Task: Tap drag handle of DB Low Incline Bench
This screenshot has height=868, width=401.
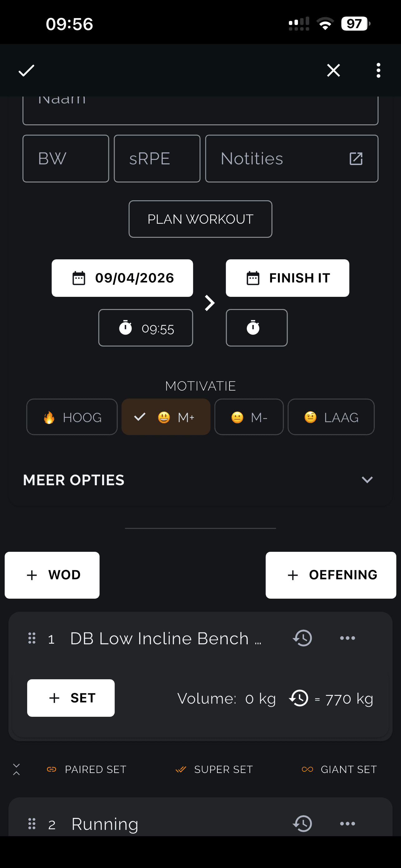Action: 32,638
